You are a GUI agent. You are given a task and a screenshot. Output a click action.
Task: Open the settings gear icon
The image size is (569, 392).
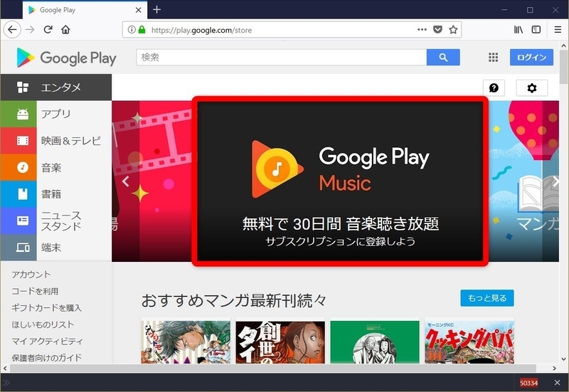[x=531, y=88]
